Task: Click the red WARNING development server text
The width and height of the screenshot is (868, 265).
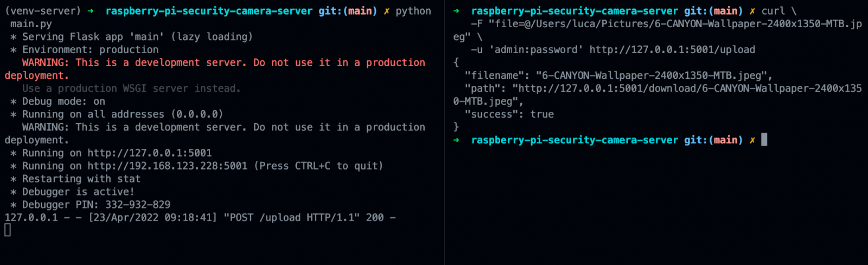Action: [223, 63]
